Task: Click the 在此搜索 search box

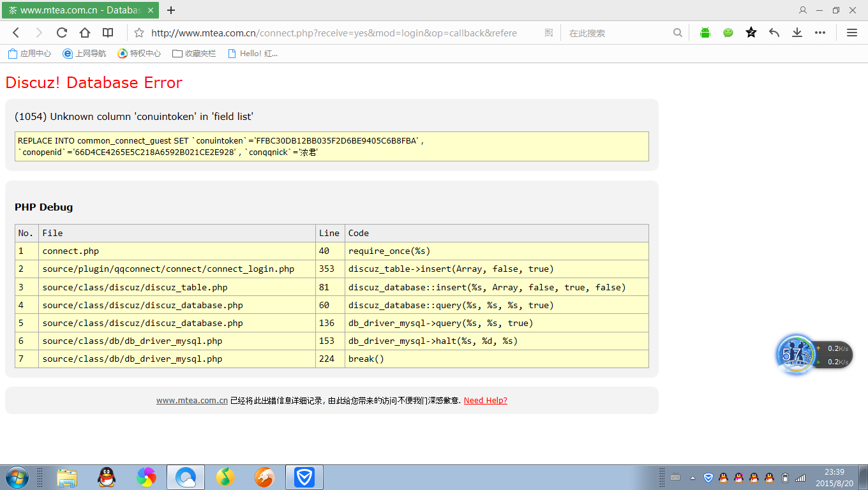Action: click(x=618, y=33)
